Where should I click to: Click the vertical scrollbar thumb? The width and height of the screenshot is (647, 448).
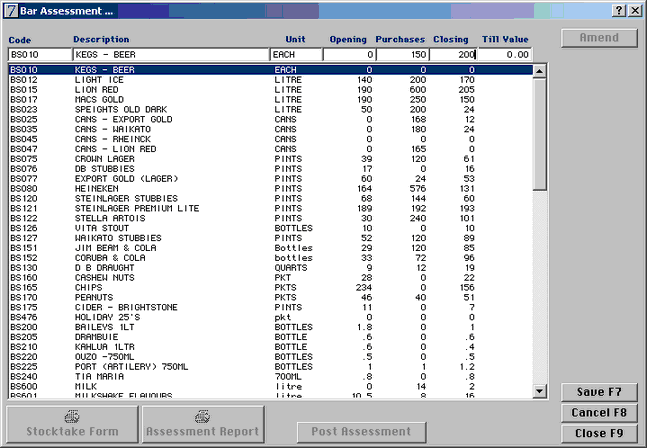pyautogui.click(x=539, y=134)
